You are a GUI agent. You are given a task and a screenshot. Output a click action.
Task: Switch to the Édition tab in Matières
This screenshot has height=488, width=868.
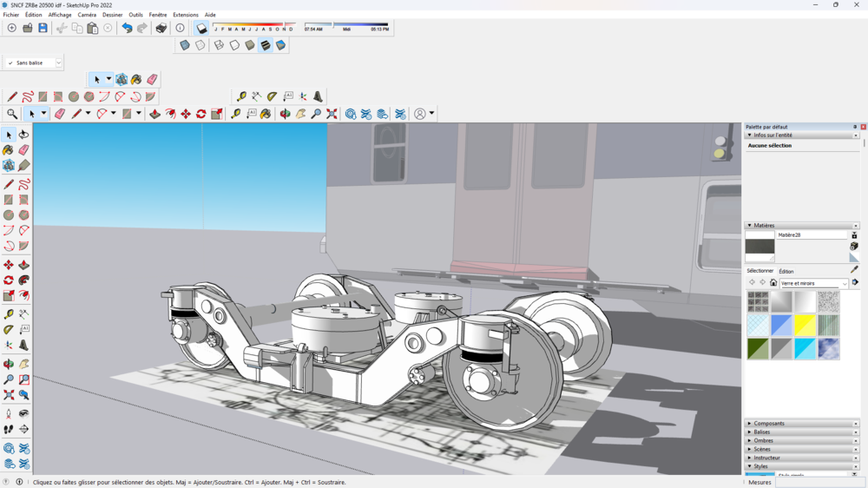(x=786, y=272)
